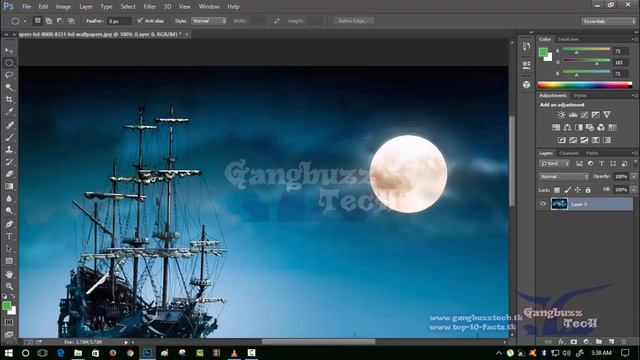
Task: Switch to the Styles tab
Action: click(x=580, y=96)
